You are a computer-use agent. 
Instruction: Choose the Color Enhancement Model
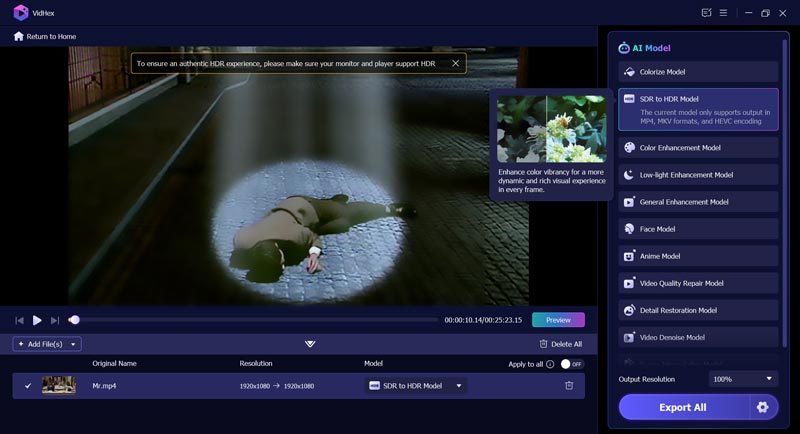pos(698,147)
